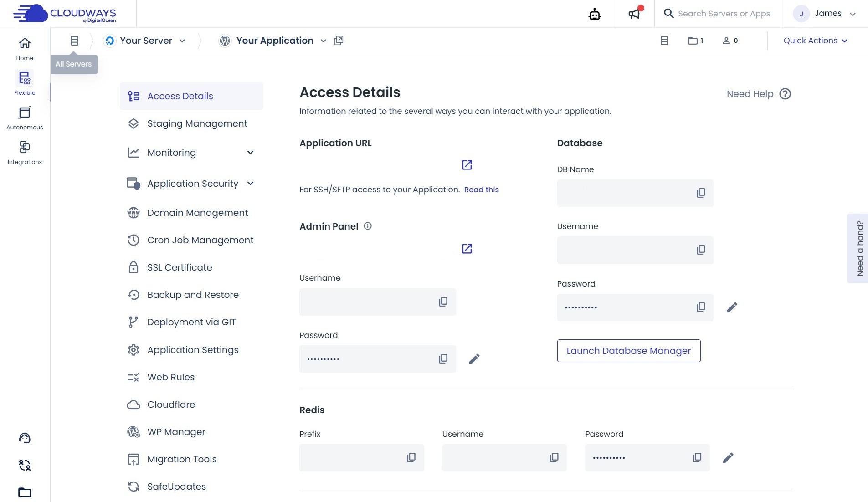Open the "Read this" link

(x=482, y=190)
